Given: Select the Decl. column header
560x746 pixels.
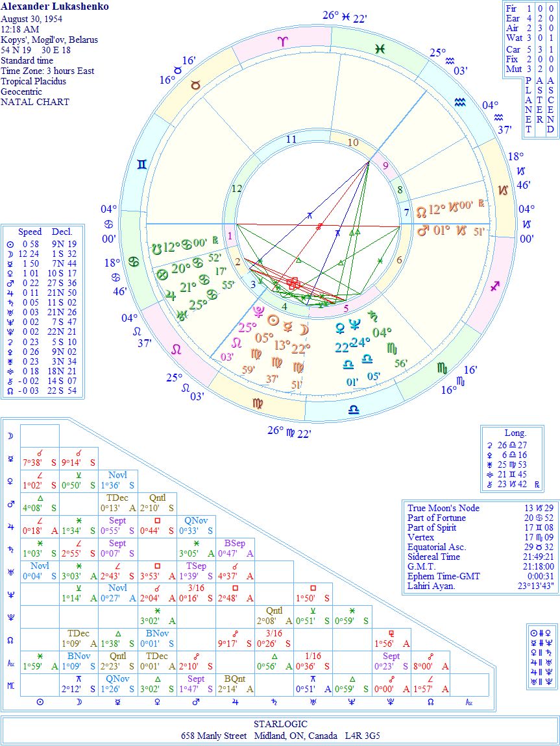Looking at the screenshot, I should pyautogui.click(x=62, y=232).
